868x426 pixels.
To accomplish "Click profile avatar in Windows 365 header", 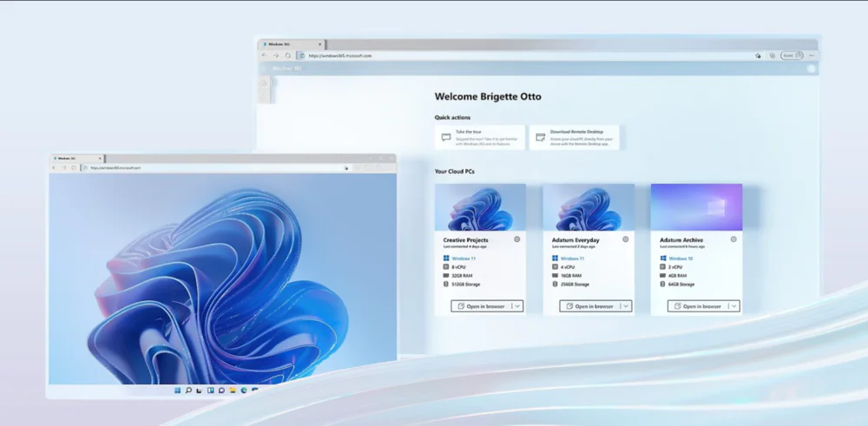I will pyautogui.click(x=812, y=69).
